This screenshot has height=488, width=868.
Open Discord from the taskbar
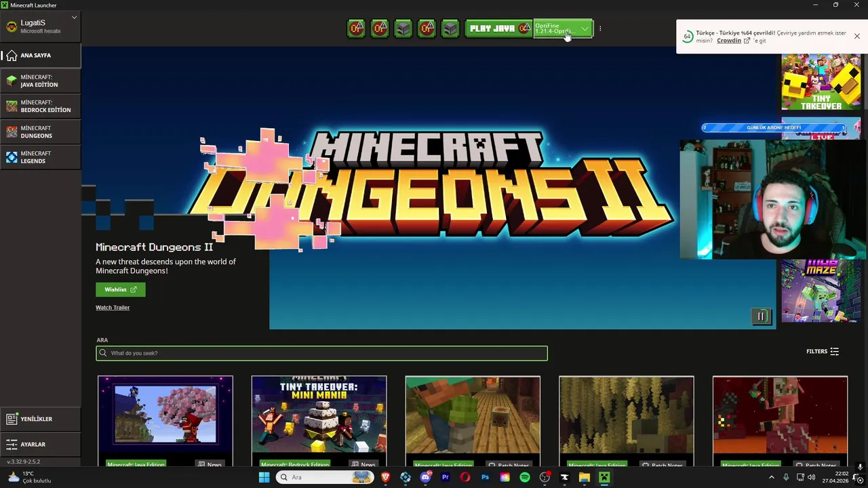tap(425, 477)
